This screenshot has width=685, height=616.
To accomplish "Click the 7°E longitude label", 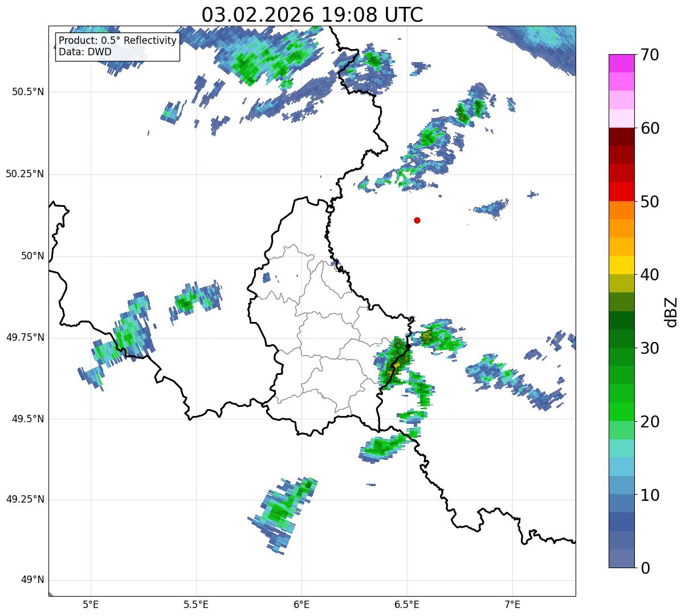I will (x=512, y=604).
